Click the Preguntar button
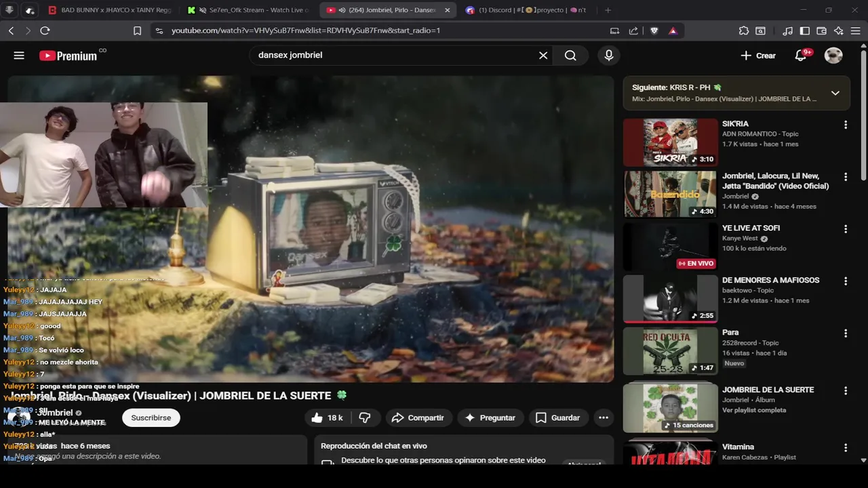Viewport: 868px width, 488px height. point(490,418)
